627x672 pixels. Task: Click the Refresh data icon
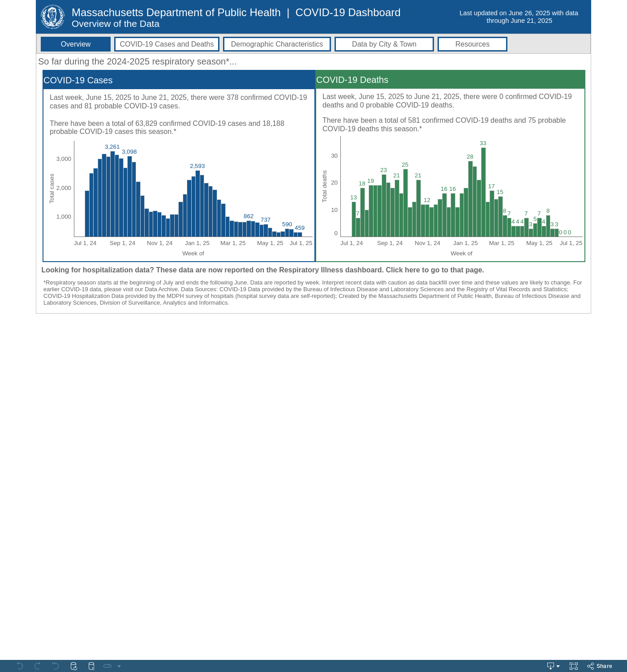click(74, 666)
